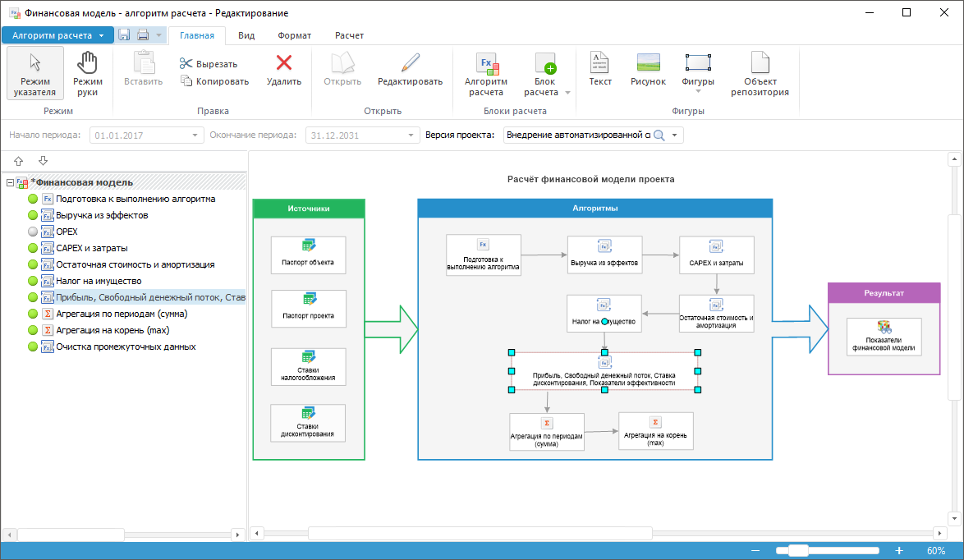
Task: Click the Копировать button
Action: (214, 81)
